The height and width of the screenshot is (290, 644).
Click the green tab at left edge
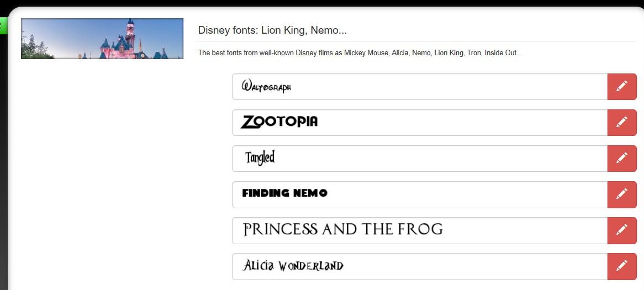tap(2, 25)
